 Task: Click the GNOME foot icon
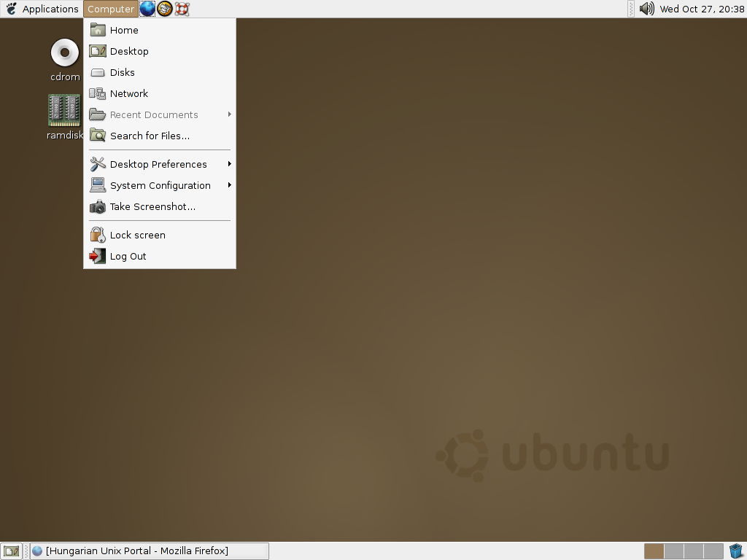coord(12,9)
